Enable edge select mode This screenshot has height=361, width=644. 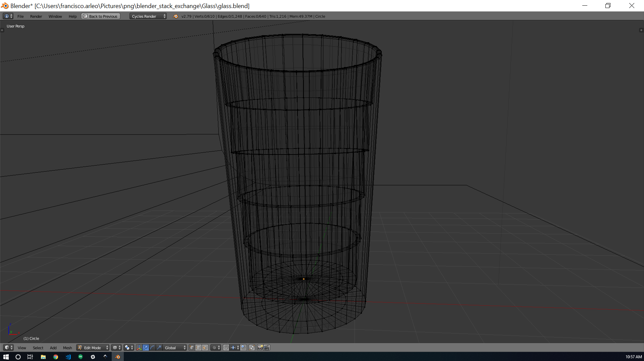[198, 348]
